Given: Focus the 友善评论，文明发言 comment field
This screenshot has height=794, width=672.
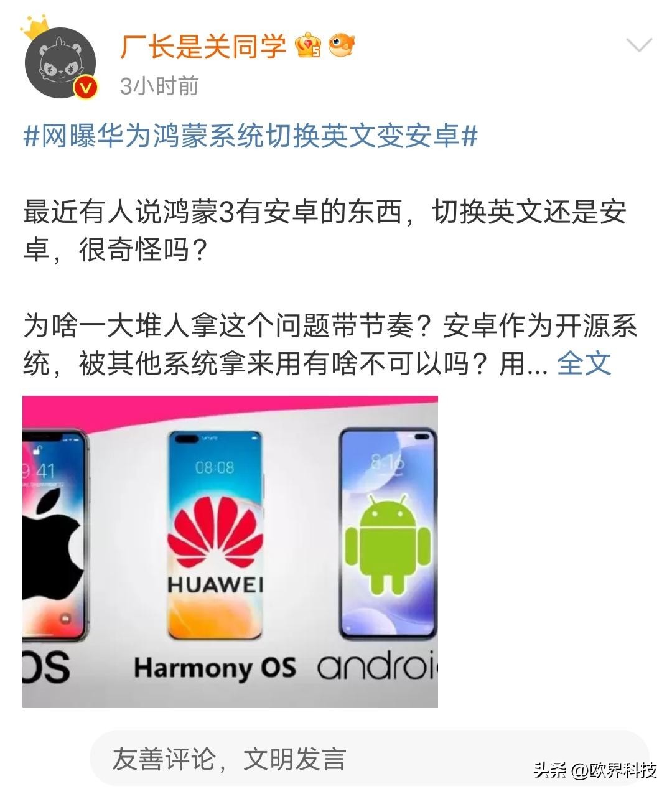Looking at the screenshot, I should tap(370, 759).
